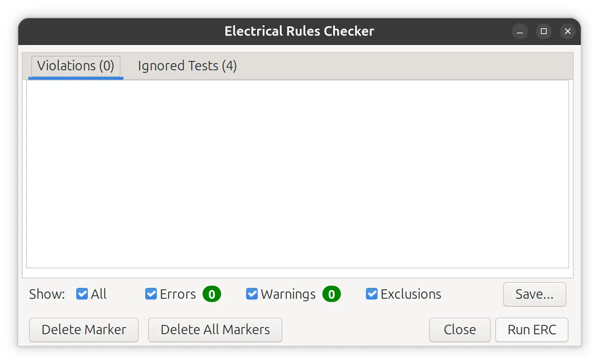Image resolution: width=599 pixels, height=364 pixels.
Task: Click the green Warnings count badge
Action: pos(331,294)
